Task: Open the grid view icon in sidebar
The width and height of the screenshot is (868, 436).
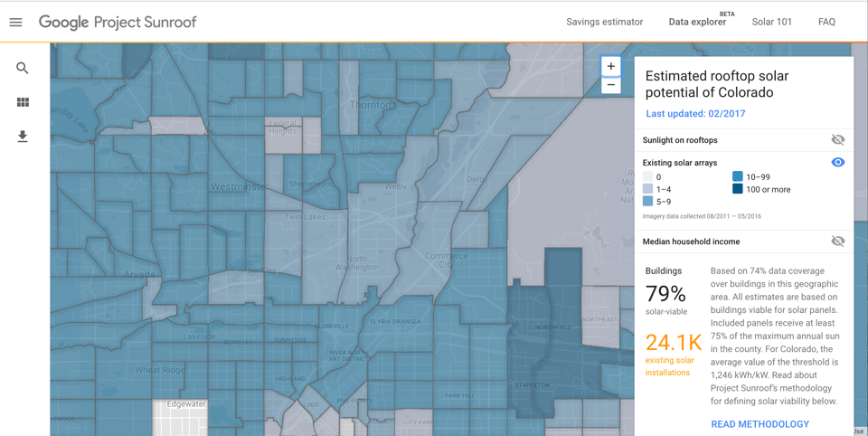Action: pyautogui.click(x=23, y=102)
